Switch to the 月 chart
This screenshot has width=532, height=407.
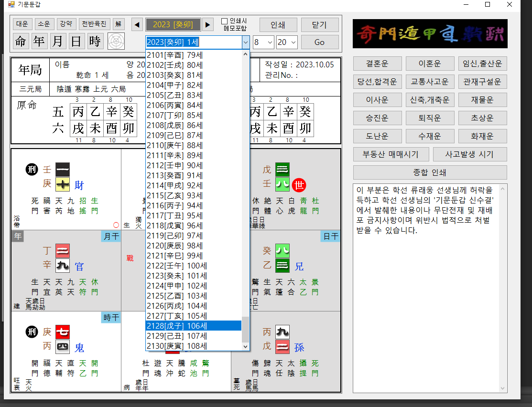tap(58, 42)
